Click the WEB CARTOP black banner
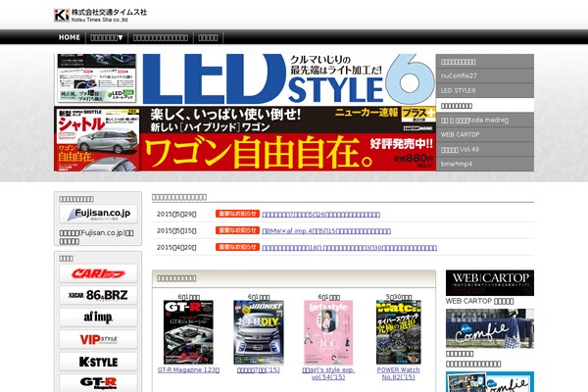 [x=490, y=283]
